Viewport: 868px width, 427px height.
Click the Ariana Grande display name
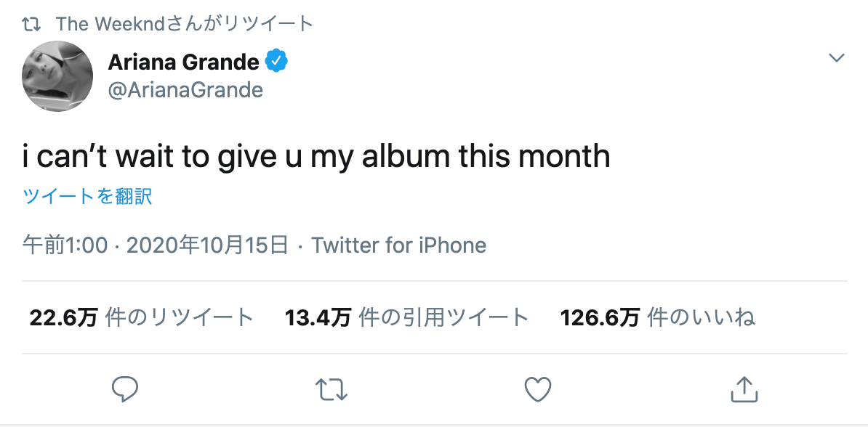tap(183, 62)
